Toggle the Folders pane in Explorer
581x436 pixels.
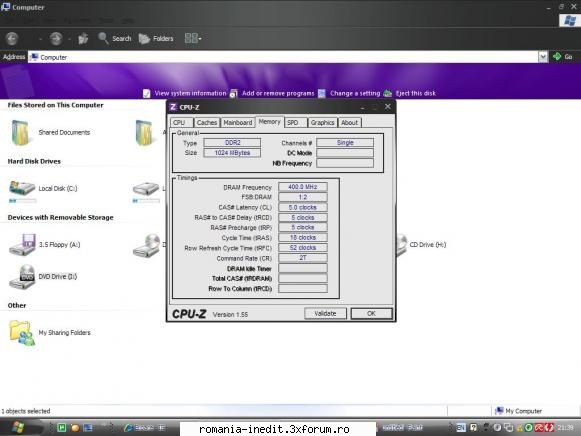(x=156, y=39)
